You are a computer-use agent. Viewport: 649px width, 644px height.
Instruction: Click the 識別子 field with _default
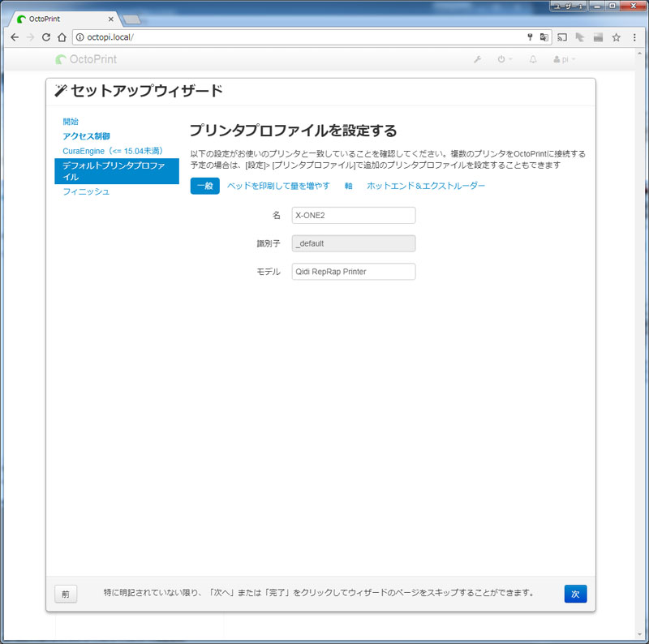click(354, 243)
